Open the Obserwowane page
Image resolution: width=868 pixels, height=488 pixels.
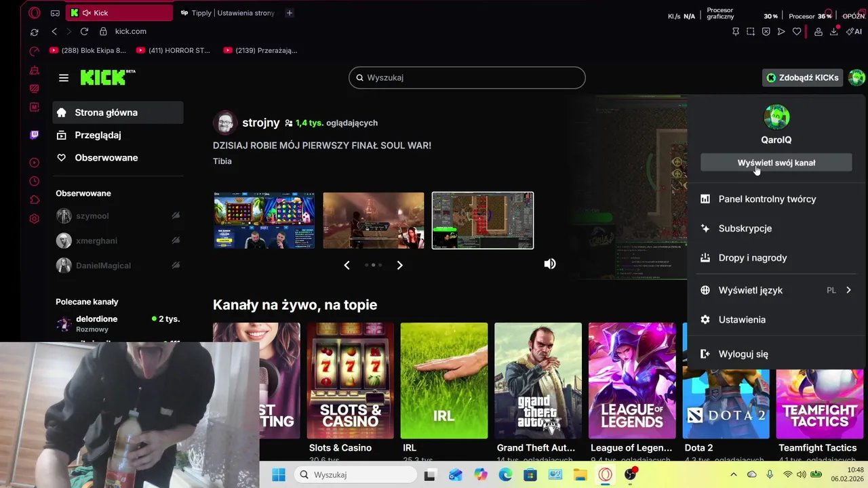pyautogui.click(x=118, y=157)
